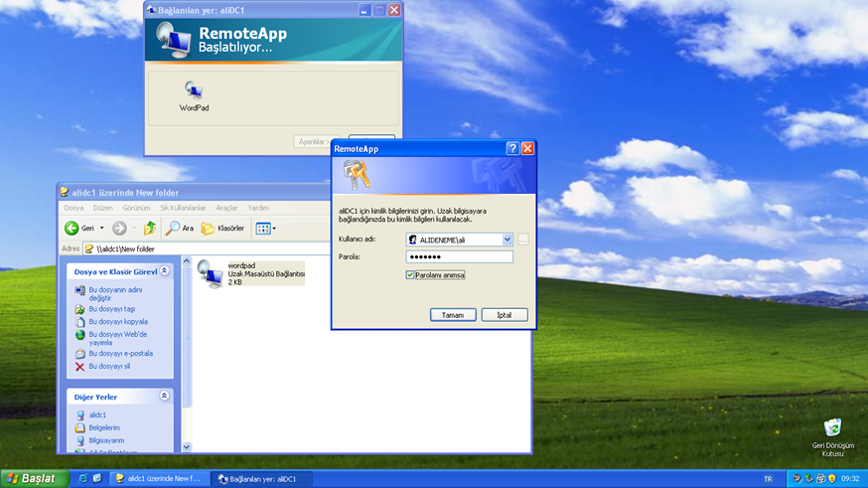
Task: Click the second quick launch icon beside Internet Explorer
Action: tap(97, 479)
